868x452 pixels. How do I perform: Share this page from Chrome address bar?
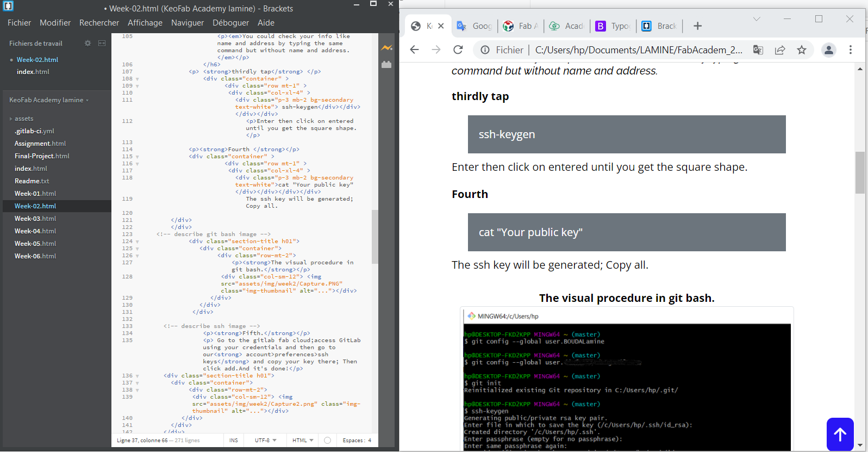coord(780,50)
